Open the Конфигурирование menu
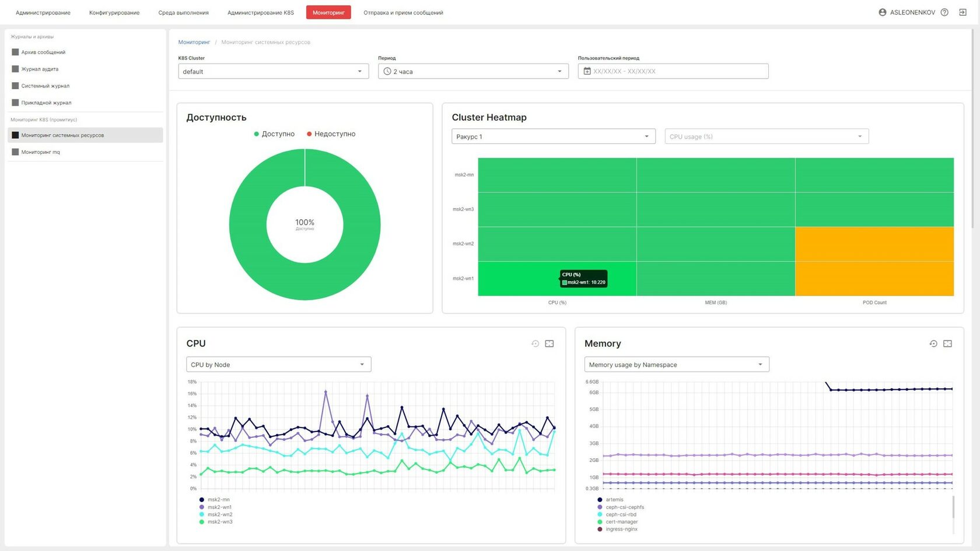 114,12
